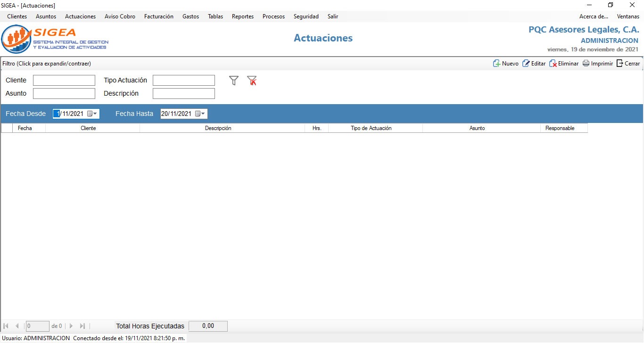This screenshot has height=343, width=644.
Task: Click the current page number box
Action: point(38,326)
